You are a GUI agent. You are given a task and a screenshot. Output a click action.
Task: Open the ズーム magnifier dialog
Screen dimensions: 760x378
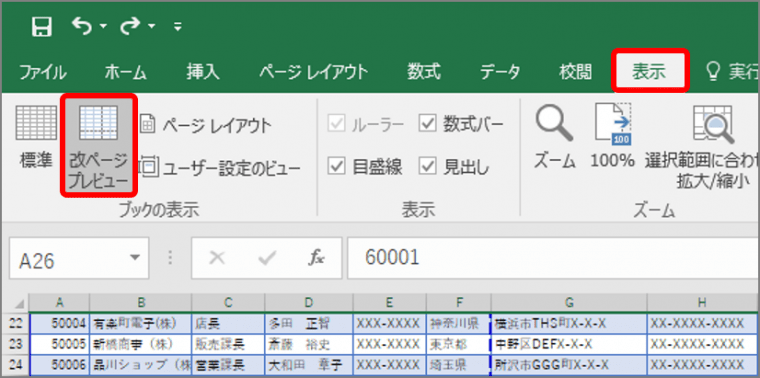tap(555, 138)
